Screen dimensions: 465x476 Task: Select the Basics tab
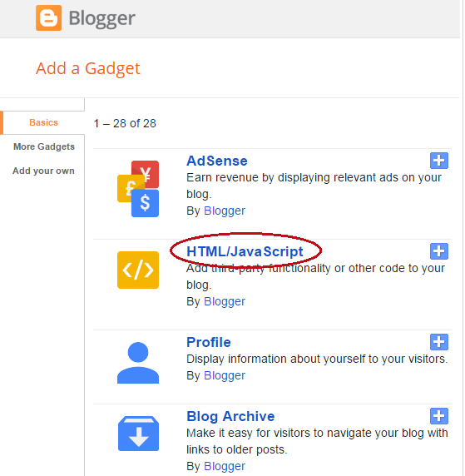click(x=43, y=122)
